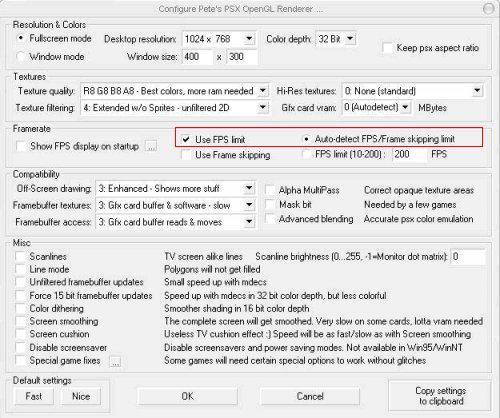Select Window mode radio button
Image resolution: width=500 pixels, height=418 pixels.
[21, 57]
